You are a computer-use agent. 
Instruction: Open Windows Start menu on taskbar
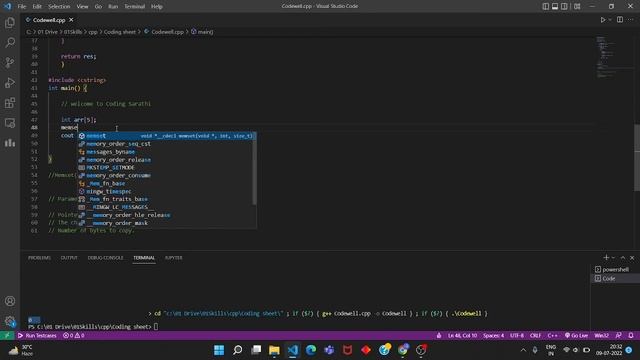coord(219,350)
